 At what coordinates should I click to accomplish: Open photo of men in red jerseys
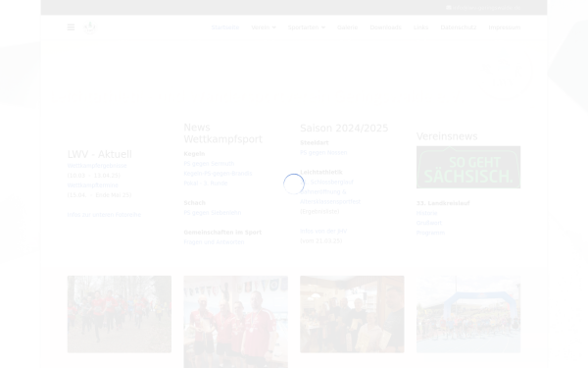pyautogui.click(x=235, y=322)
